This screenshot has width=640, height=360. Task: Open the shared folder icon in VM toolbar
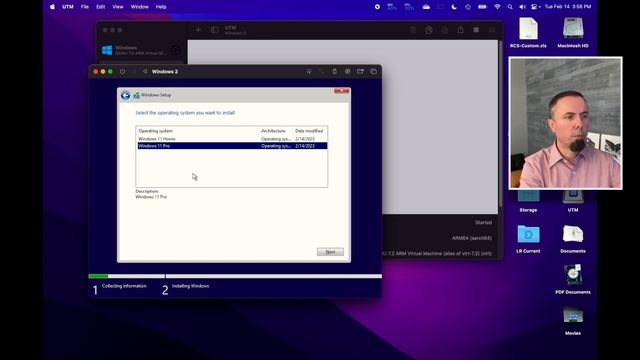(360, 71)
